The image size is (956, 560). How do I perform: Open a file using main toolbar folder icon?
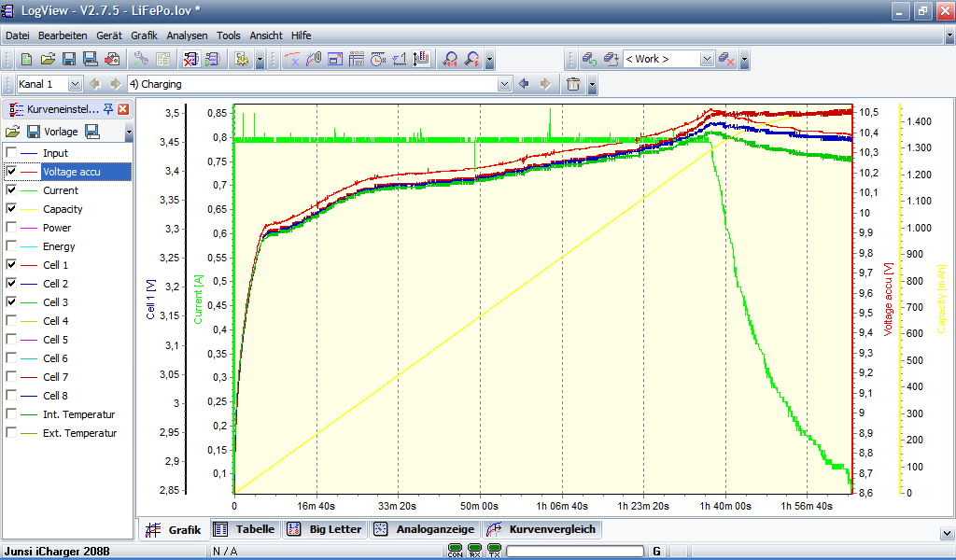tap(48, 59)
